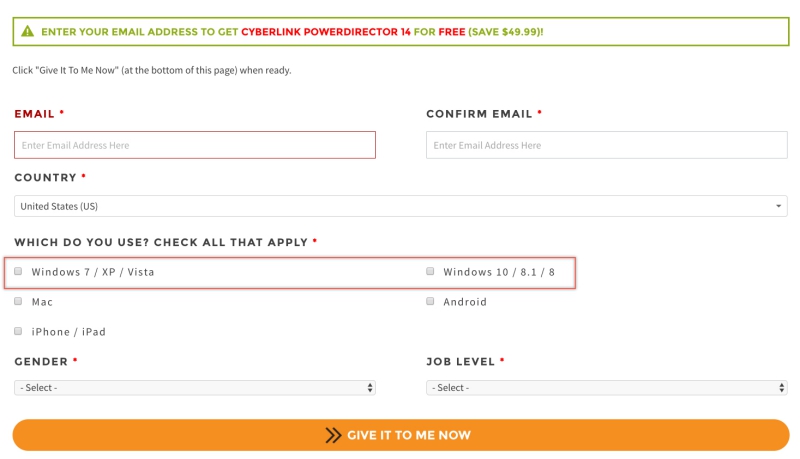Open the Country dropdown
Screen dimensions: 800x459
tap(400, 206)
